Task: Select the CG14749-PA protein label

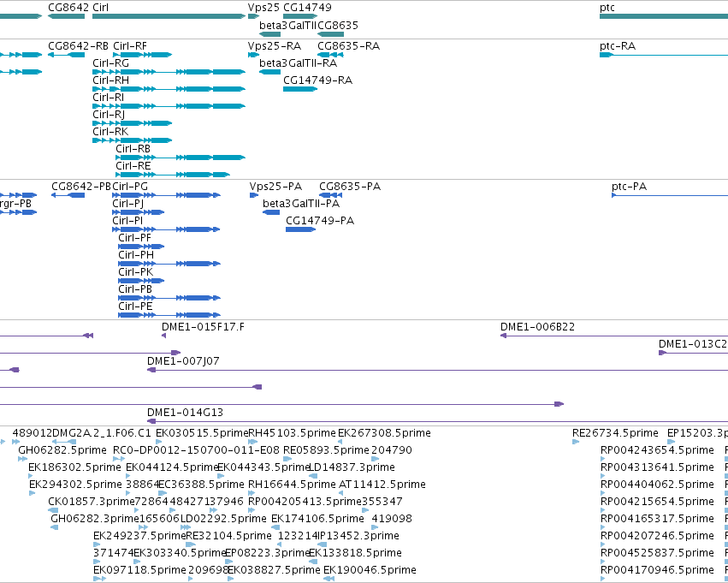Action: tap(320, 221)
